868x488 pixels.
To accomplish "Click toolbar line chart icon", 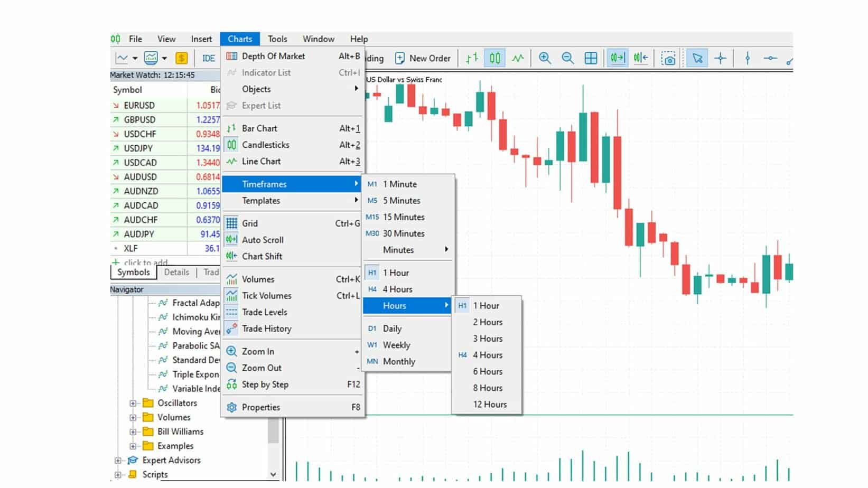I will [518, 58].
